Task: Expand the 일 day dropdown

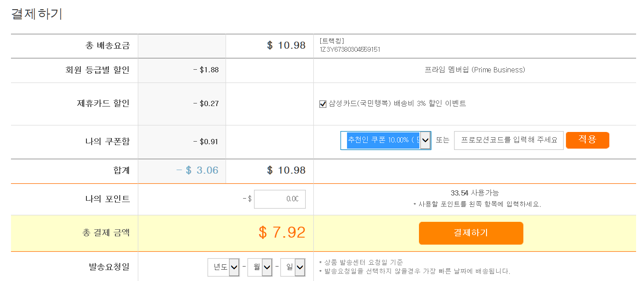Action: (293, 267)
